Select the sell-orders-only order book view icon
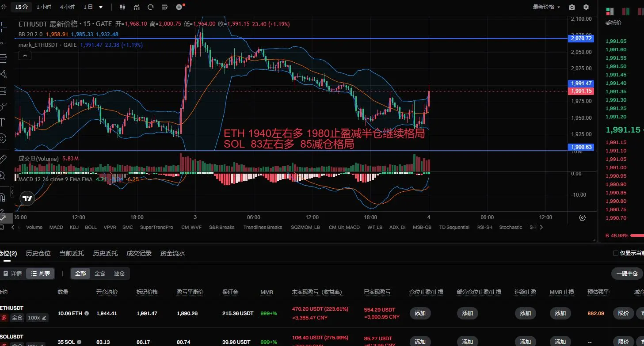This screenshot has height=346, width=644. tap(640, 11)
